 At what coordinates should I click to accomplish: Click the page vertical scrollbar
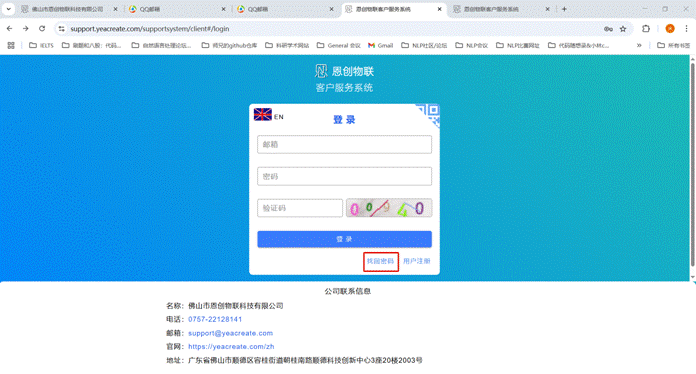tap(692, 164)
